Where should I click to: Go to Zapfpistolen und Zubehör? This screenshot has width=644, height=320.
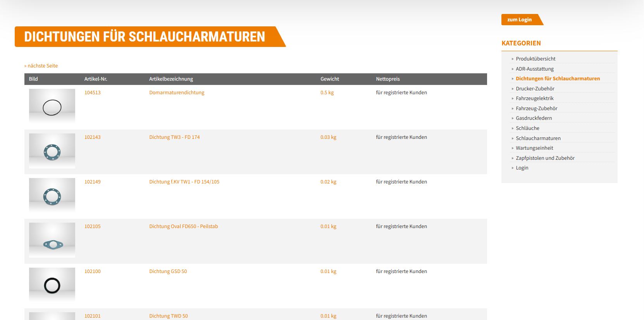point(545,158)
